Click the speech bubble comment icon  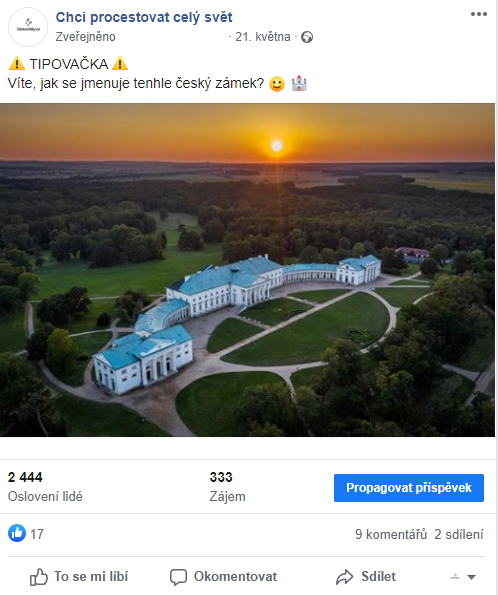tap(178, 577)
